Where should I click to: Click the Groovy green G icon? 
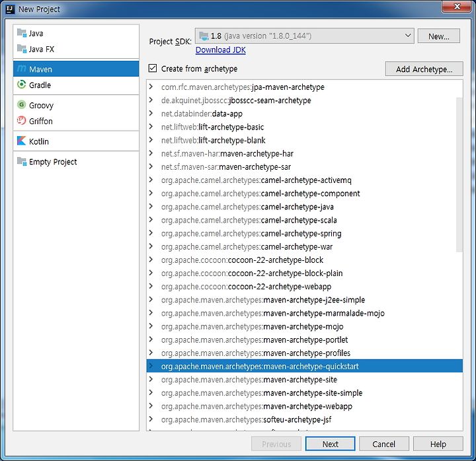pyautogui.click(x=22, y=104)
